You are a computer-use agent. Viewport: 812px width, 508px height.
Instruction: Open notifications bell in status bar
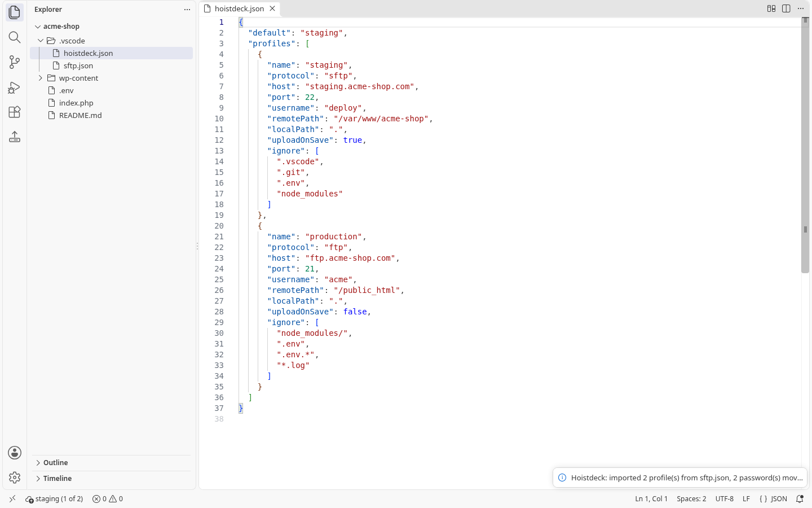pyautogui.click(x=800, y=499)
